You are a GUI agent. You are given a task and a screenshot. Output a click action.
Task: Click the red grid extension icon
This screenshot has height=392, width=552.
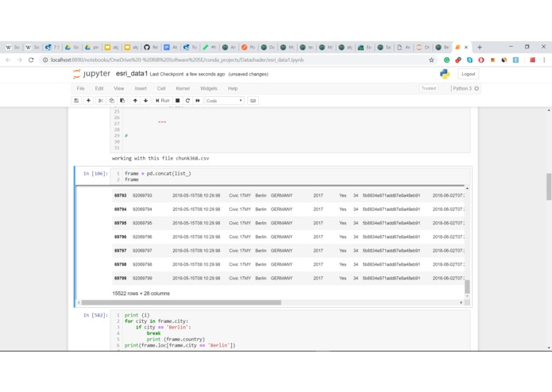point(532,60)
